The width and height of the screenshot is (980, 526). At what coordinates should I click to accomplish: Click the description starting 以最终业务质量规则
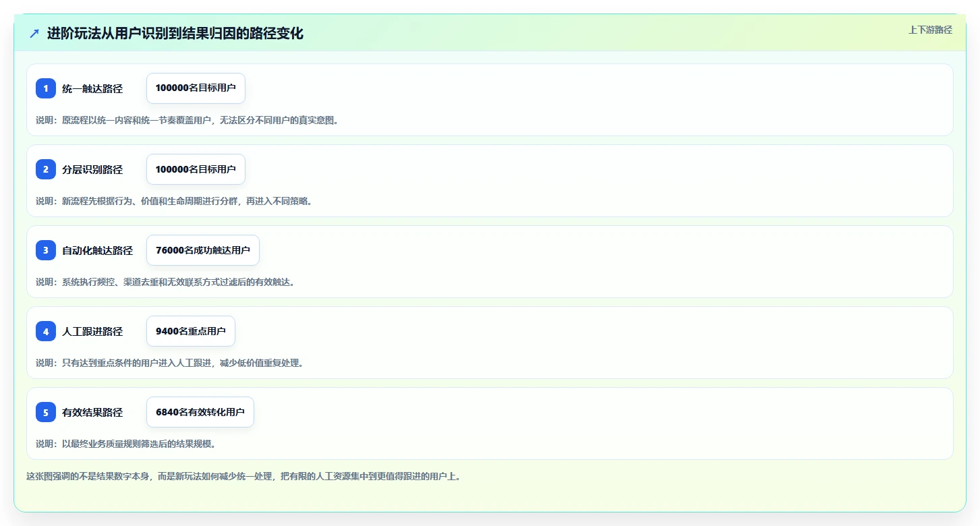pyautogui.click(x=126, y=444)
